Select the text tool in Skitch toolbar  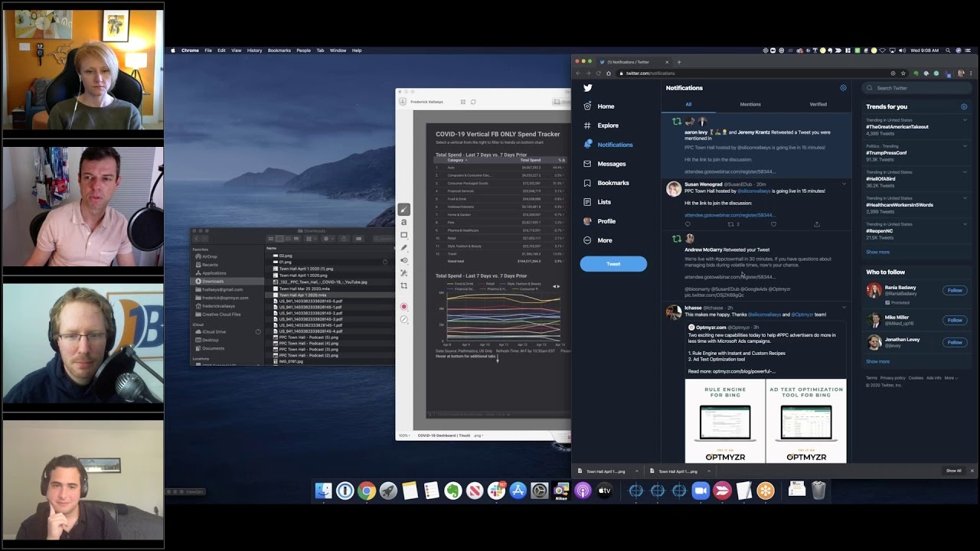point(404,222)
